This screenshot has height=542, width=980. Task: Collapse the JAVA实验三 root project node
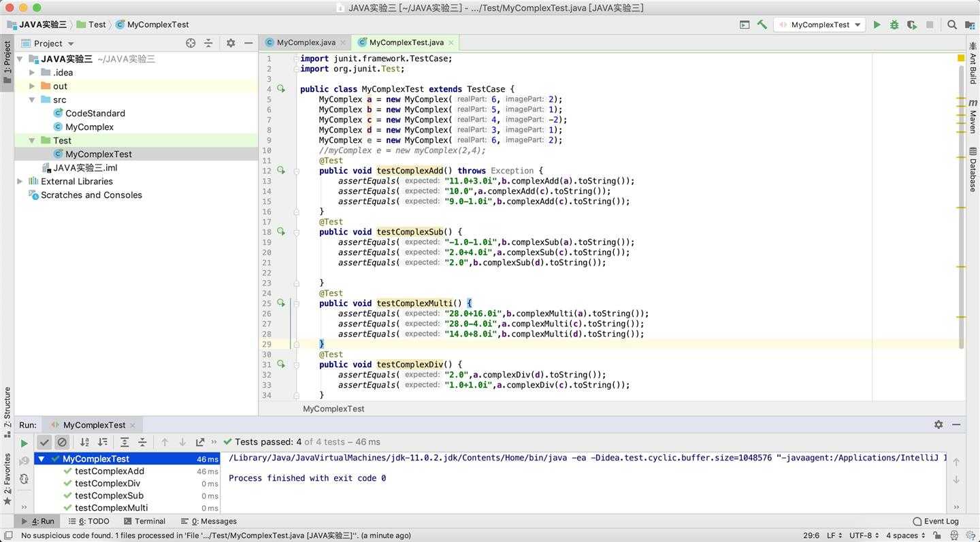tap(20, 59)
